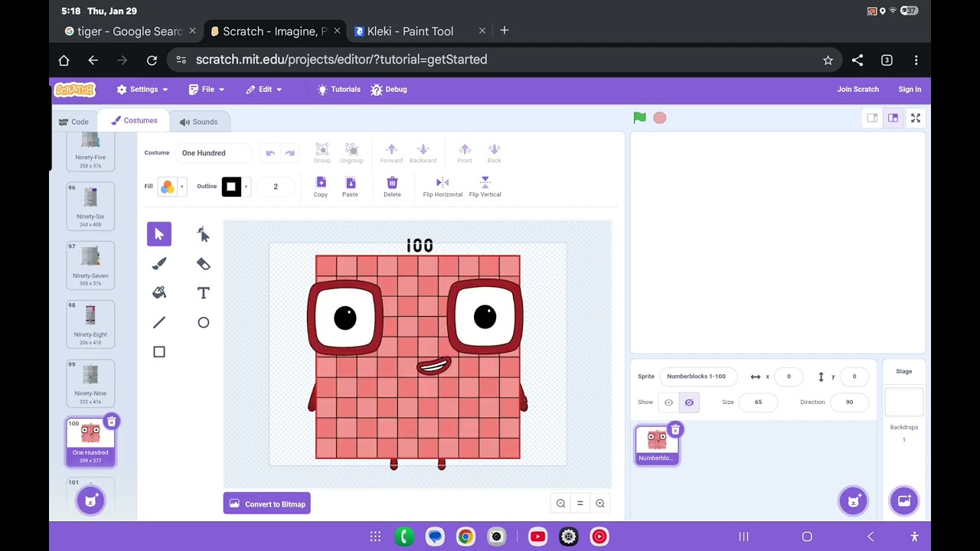Select the Ninety-Eight costume thumbnail
Screen dimensions: 980x551
tap(90, 324)
